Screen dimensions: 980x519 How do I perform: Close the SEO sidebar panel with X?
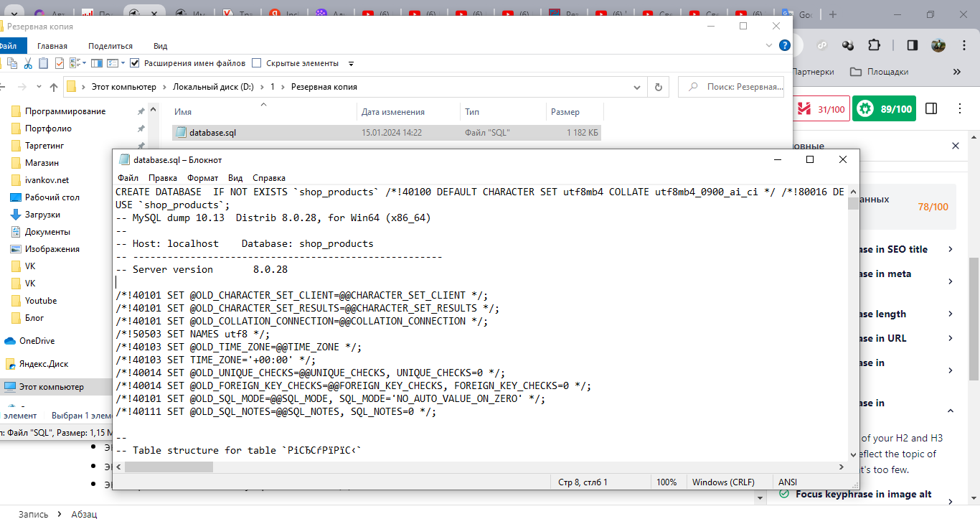pyautogui.click(x=956, y=146)
